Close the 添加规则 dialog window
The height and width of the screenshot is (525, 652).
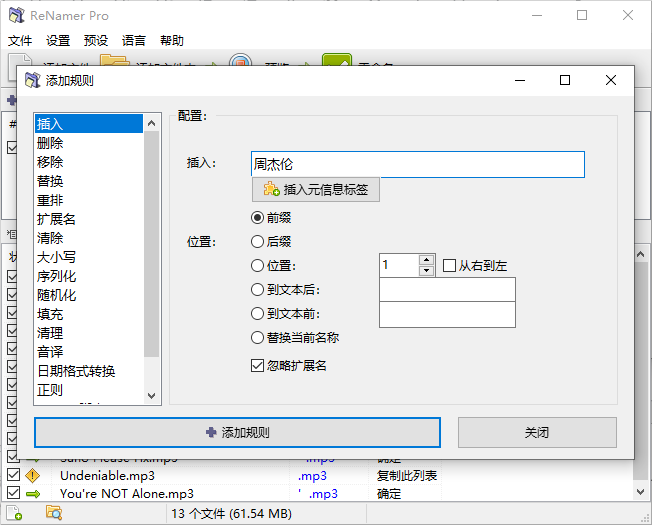coord(611,80)
